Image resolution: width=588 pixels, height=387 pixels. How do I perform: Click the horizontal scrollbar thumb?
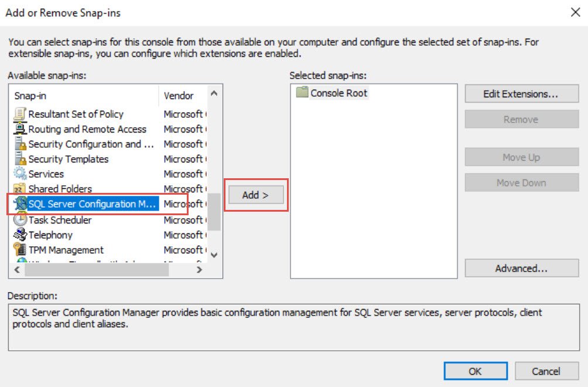pos(97,270)
